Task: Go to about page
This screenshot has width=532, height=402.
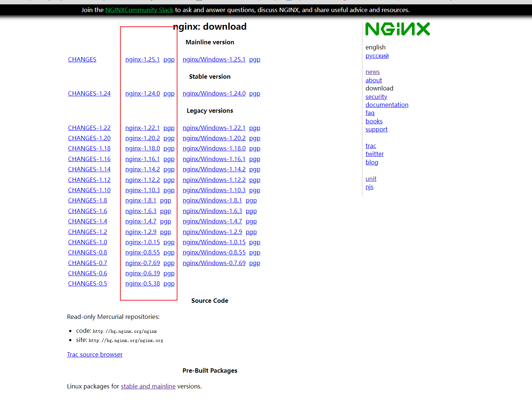Action: (374, 80)
